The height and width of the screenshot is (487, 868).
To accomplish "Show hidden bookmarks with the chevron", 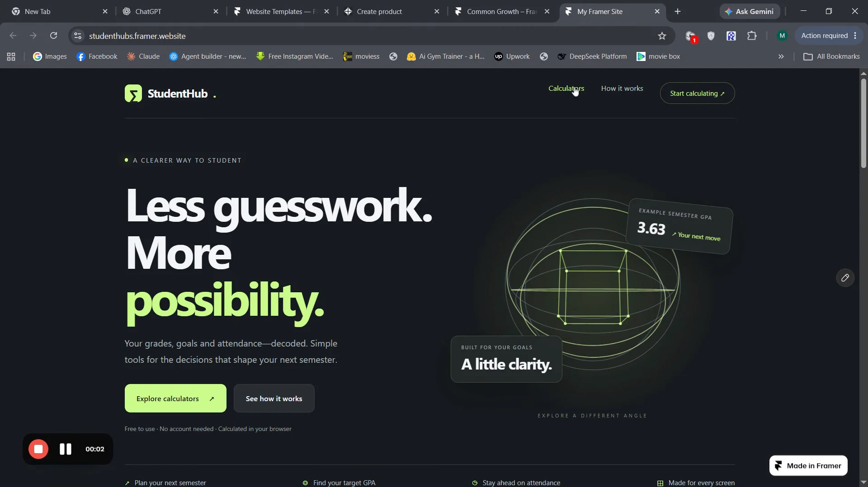I will tap(781, 56).
